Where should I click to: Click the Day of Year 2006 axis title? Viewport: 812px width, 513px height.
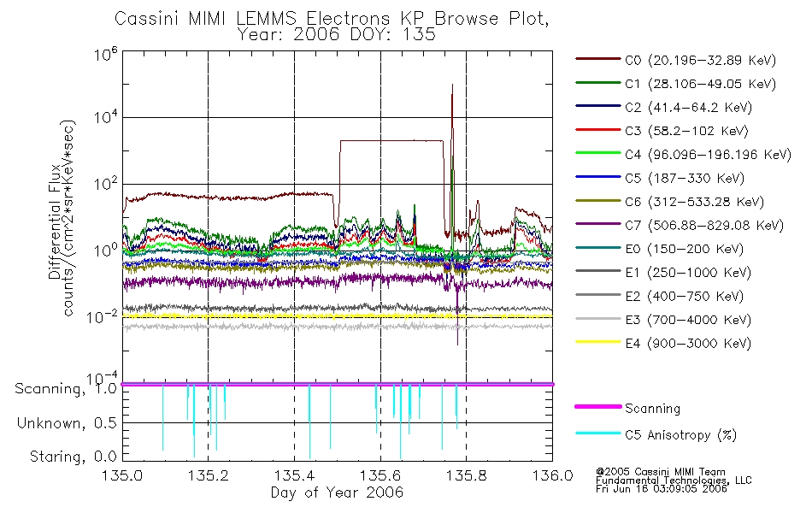coord(337,492)
